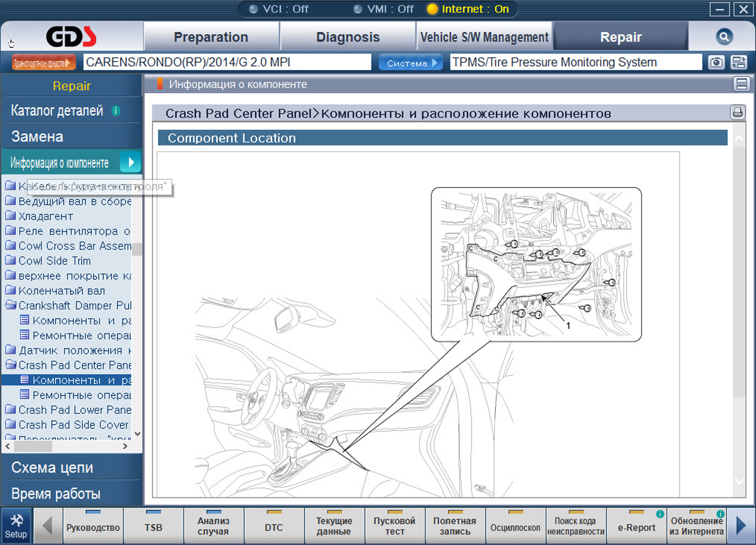Screen dimensions: 756x545
Task: Click the panel layout icon in header
Action: [x=741, y=84]
